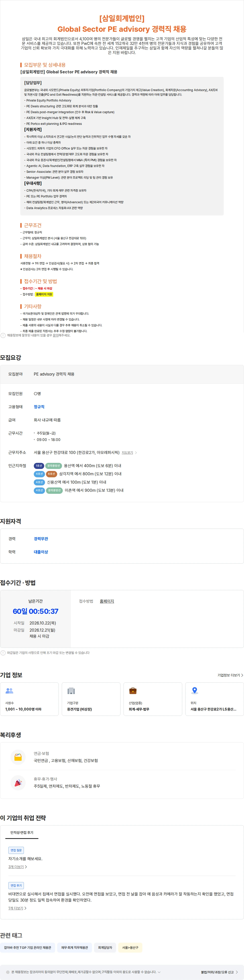Image resolution: width=244 pixels, height=980 pixels.
Task: Click the 1호선 badge for 용산역
Action: [39, 466]
